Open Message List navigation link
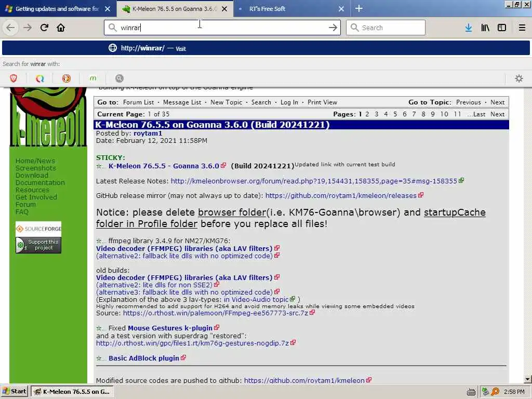This screenshot has width=532, height=399. [x=182, y=102]
